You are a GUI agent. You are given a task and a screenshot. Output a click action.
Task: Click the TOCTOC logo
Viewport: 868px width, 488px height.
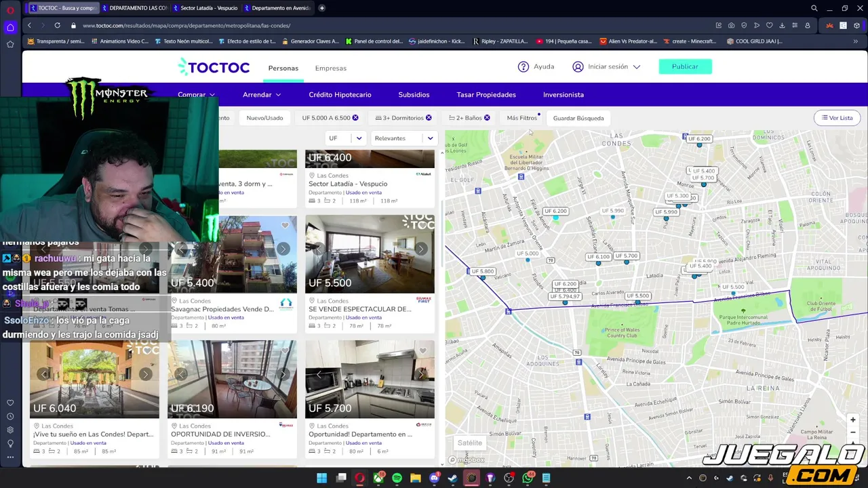click(214, 67)
